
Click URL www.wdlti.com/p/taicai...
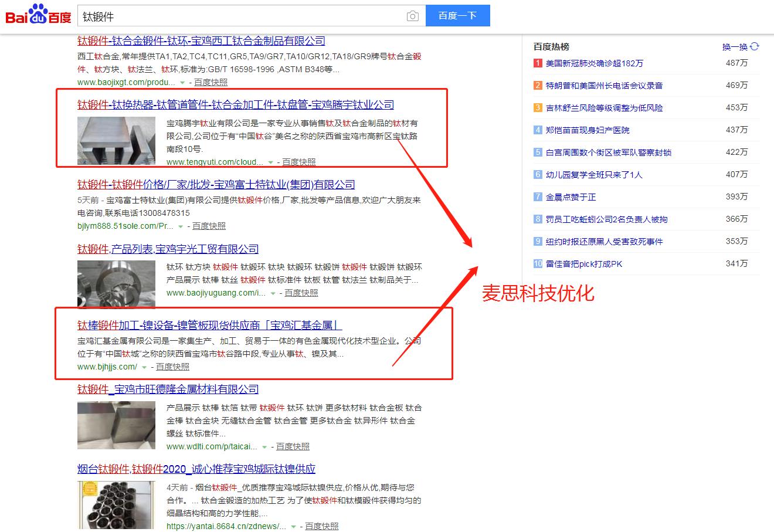point(212,446)
